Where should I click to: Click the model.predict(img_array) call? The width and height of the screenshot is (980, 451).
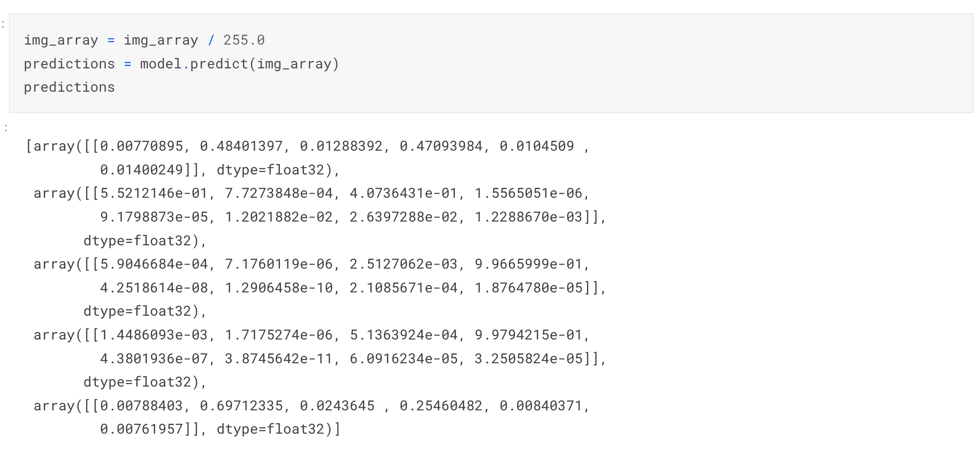click(x=239, y=64)
